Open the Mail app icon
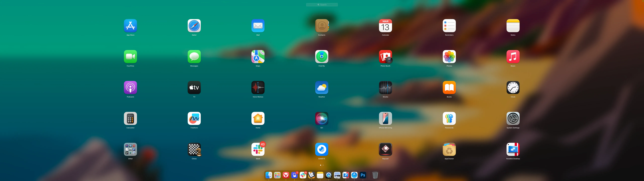Image resolution: width=644 pixels, height=181 pixels. point(258,26)
